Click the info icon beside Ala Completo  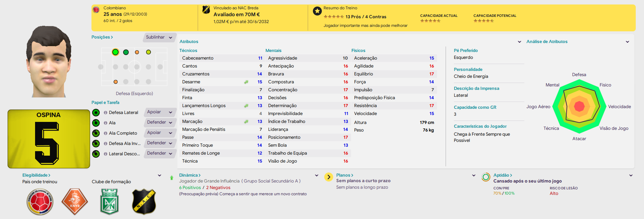(x=106, y=133)
